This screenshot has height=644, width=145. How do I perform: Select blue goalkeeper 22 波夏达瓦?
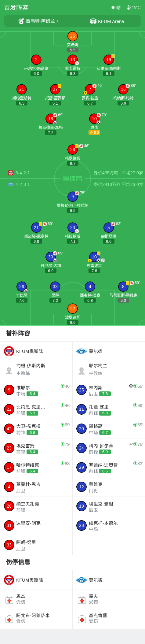tap(73, 309)
